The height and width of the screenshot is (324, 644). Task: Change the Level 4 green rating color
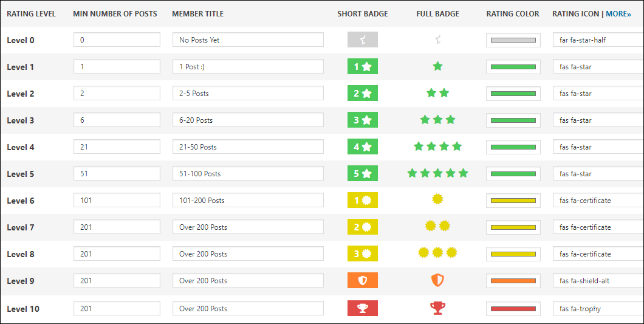click(513, 147)
